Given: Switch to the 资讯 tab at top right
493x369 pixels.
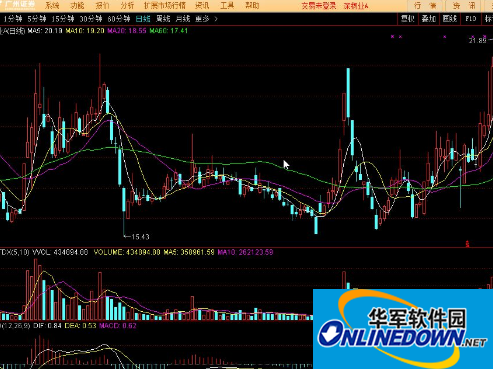Looking at the screenshot, I should point(464,6).
